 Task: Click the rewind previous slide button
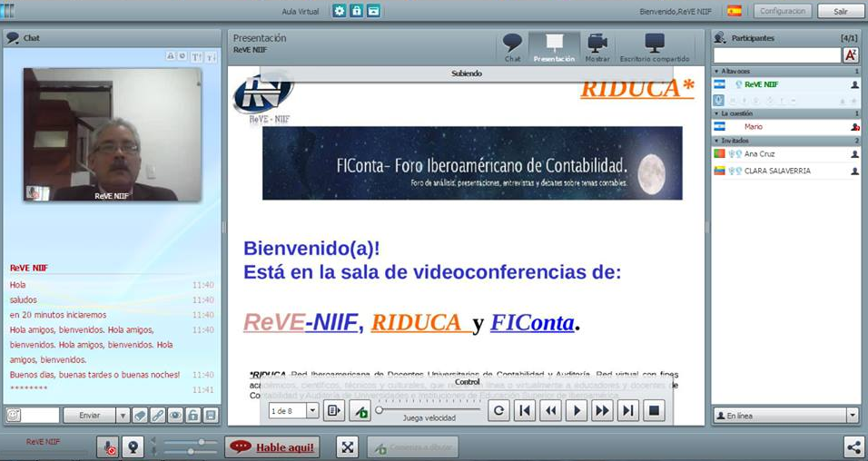point(550,411)
